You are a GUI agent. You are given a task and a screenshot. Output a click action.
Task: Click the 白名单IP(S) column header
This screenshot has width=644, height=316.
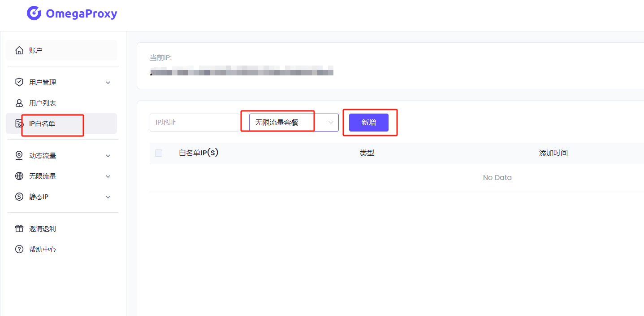(x=199, y=153)
